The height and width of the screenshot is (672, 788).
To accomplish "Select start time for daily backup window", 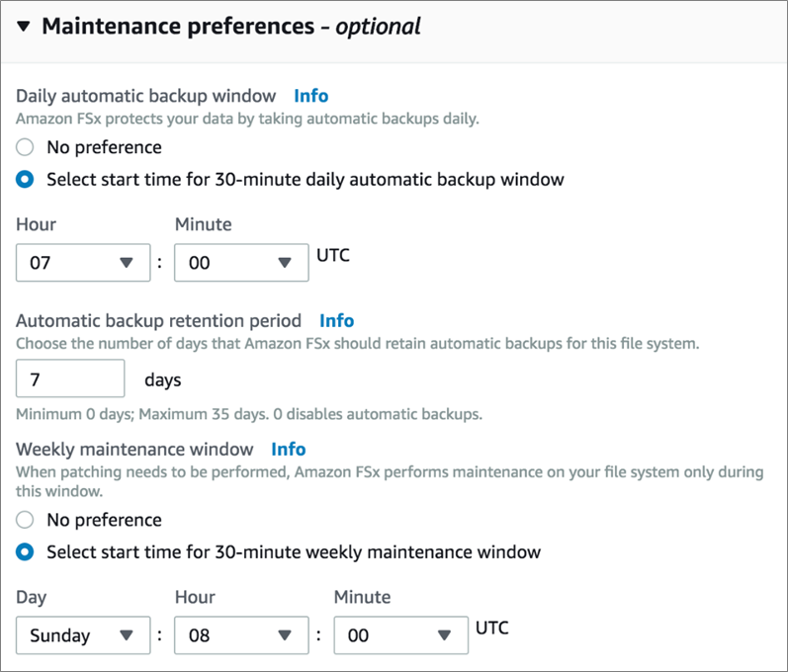I will pyautogui.click(x=27, y=180).
